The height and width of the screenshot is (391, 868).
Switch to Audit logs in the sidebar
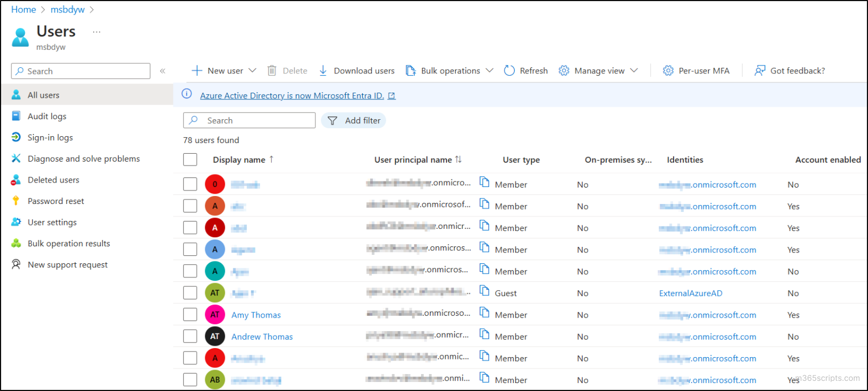pyautogui.click(x=16, y=116)
